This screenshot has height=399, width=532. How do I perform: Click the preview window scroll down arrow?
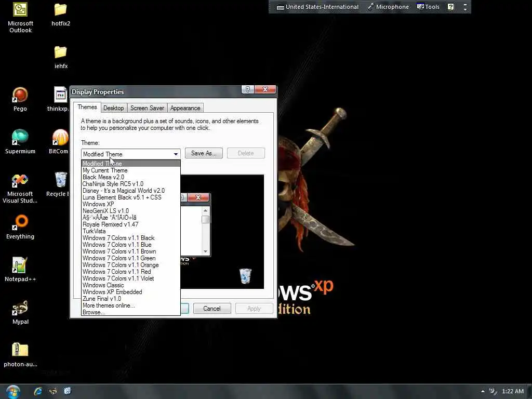pos(205,251)
